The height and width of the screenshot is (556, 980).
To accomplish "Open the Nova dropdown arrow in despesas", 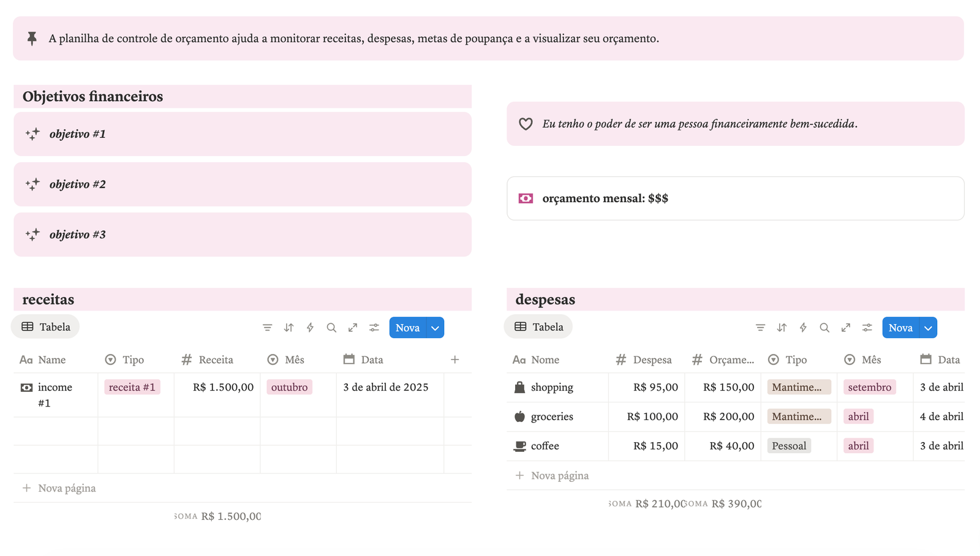I will point(929,328).
